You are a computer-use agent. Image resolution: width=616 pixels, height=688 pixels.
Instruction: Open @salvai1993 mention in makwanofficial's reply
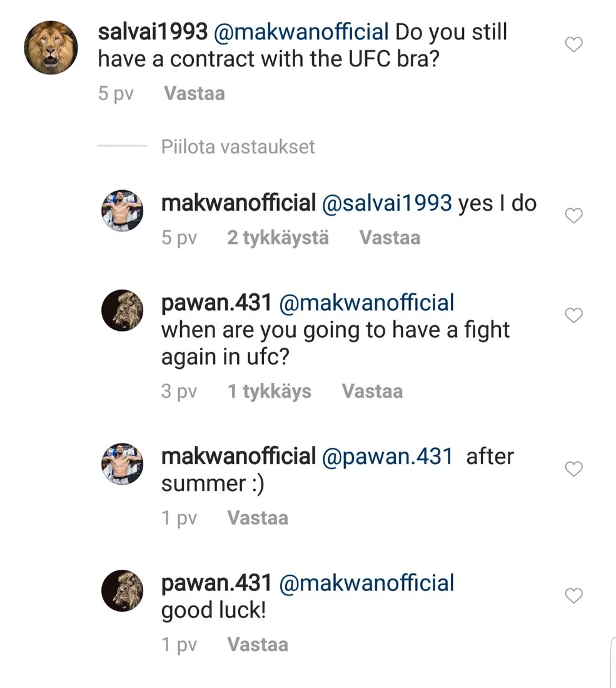(x=386, y=203)
